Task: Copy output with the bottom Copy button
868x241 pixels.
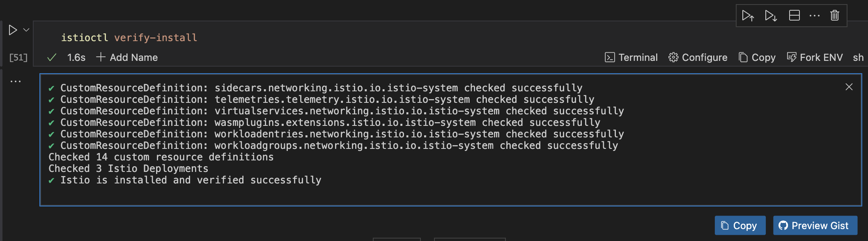Action: point(739,225)
